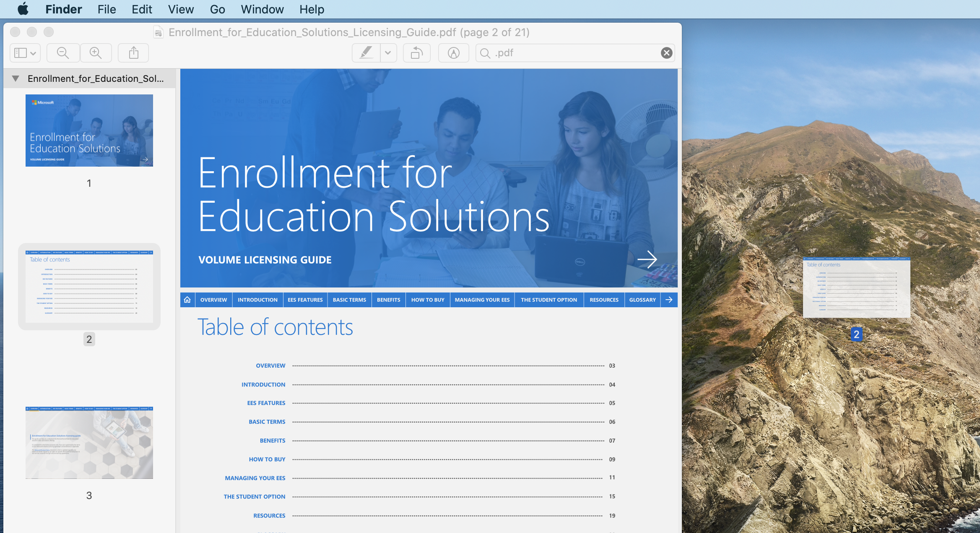Select the Highlight pen tool
This screenshot has height=533, width=980.
(366, 53)
